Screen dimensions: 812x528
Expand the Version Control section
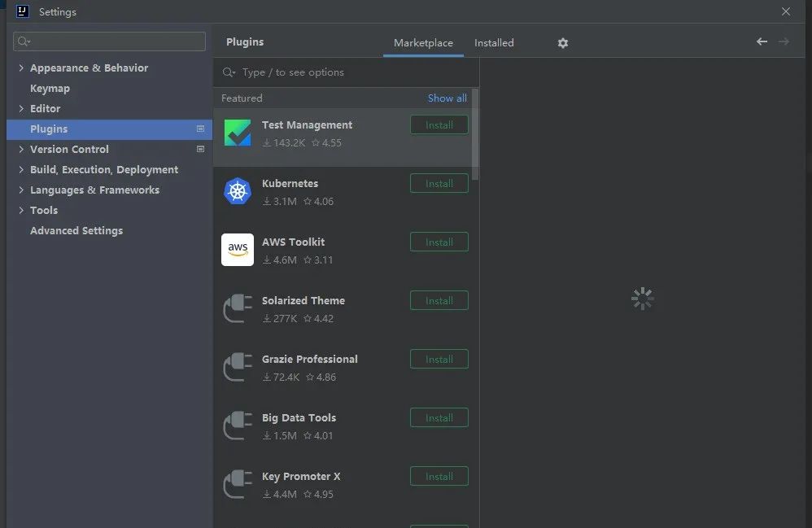[x=21, y=149]
